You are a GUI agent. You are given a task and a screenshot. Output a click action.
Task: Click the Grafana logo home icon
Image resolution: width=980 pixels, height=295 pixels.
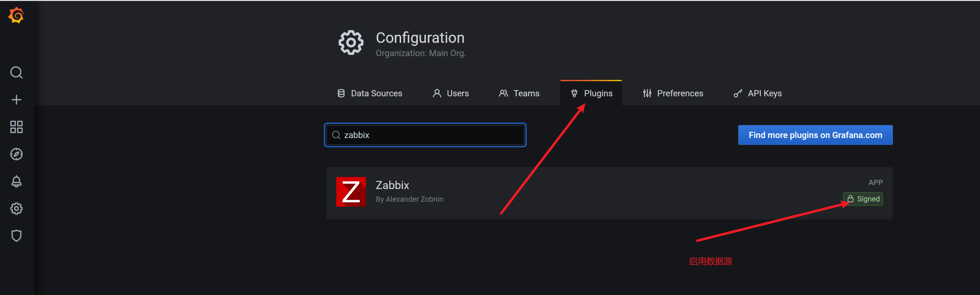[16, 15]
